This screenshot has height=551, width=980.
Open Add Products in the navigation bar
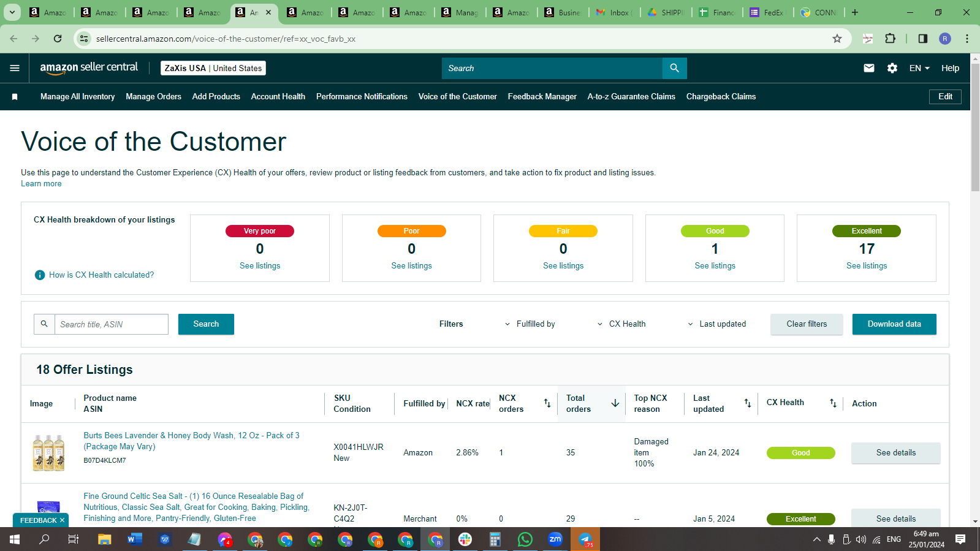216,97
